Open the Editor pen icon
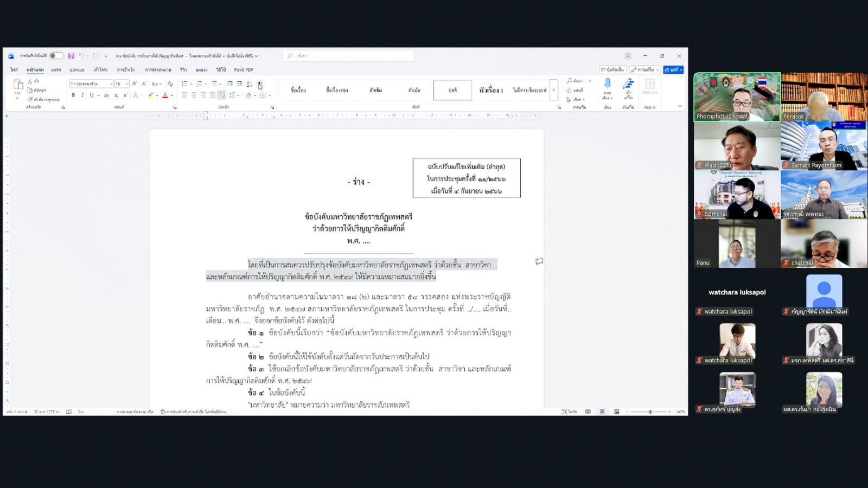The height and width of the screenshot is (488, 868). point(628,84)
